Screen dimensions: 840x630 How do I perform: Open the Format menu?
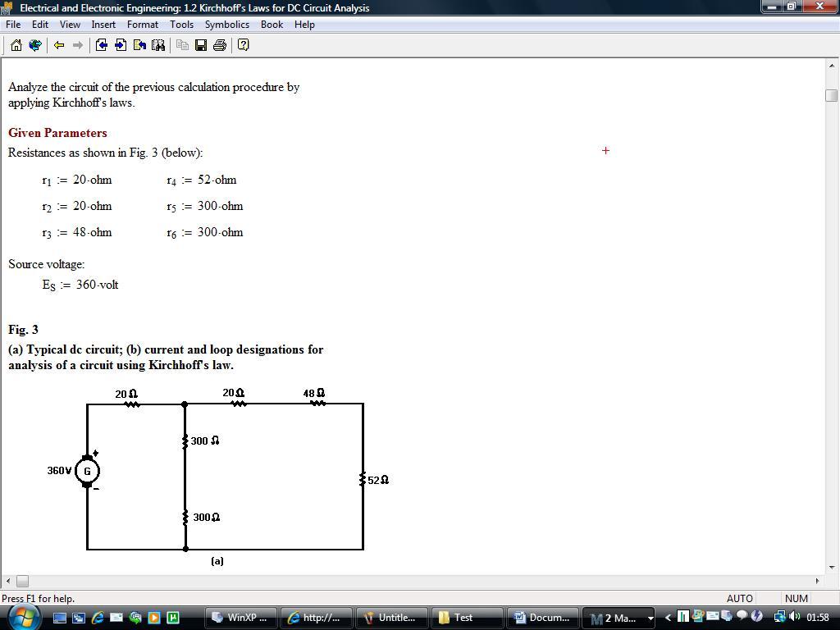pos(142,25)
